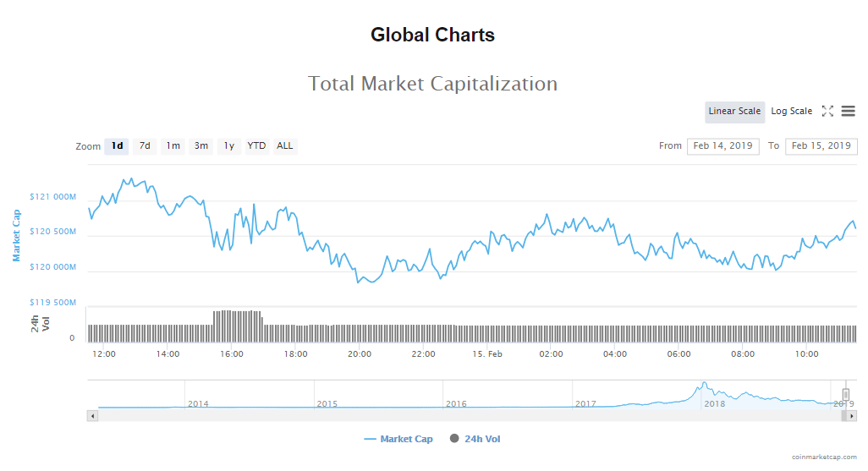Open coinmarketcap.com credit link

click(x=823, y=457)
